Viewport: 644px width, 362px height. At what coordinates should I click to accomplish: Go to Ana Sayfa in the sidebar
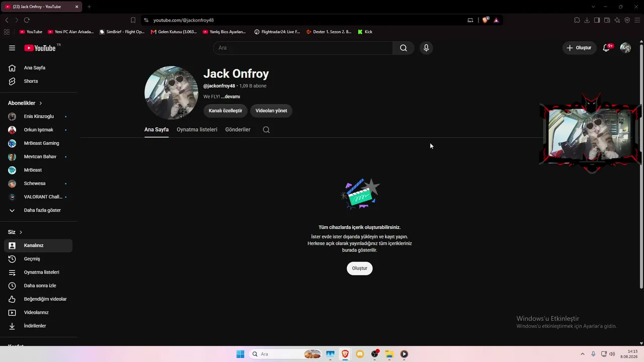pos(38,68)
